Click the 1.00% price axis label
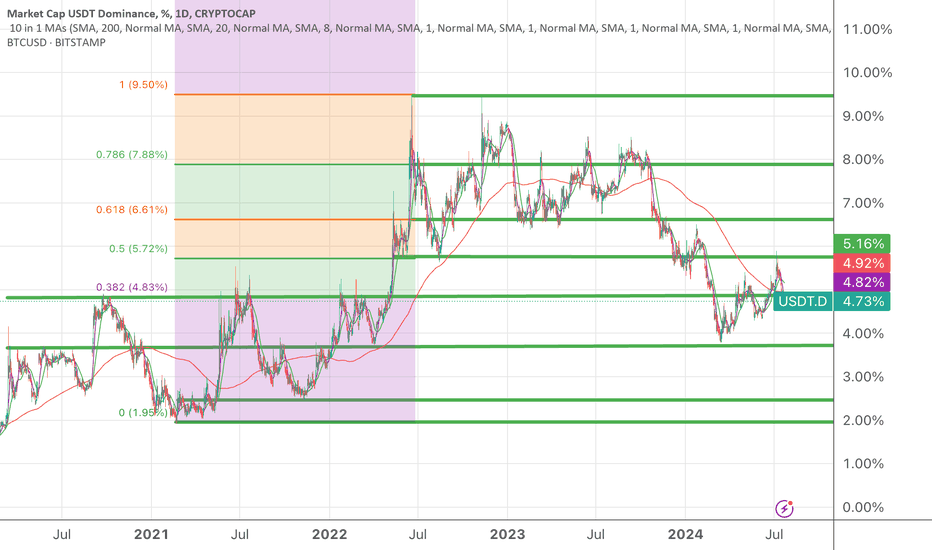 [x=863, y=464]
